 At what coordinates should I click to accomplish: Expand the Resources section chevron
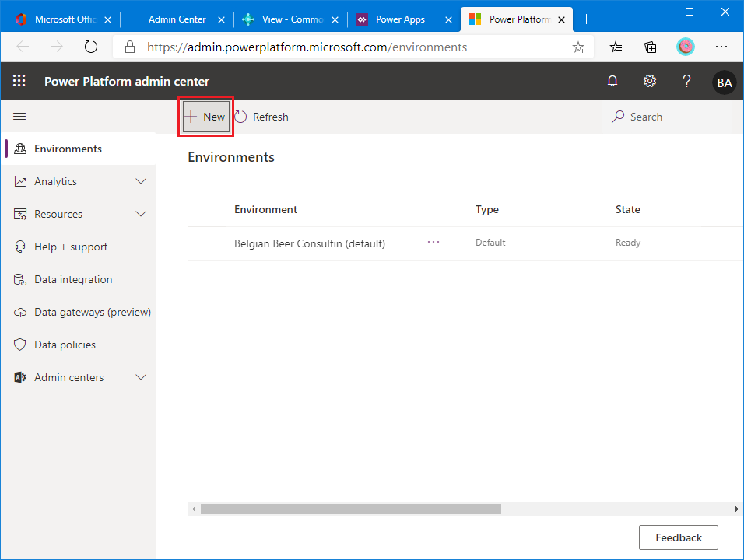pos(141,214)
